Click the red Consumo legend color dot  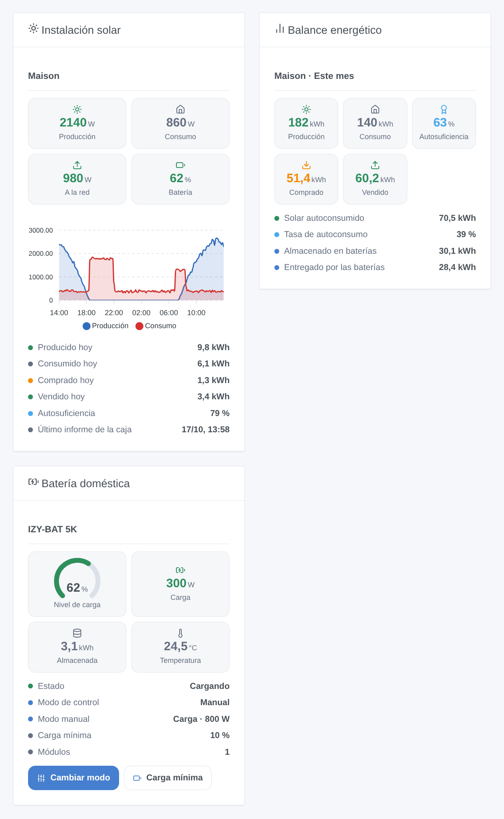coord(139,326)
